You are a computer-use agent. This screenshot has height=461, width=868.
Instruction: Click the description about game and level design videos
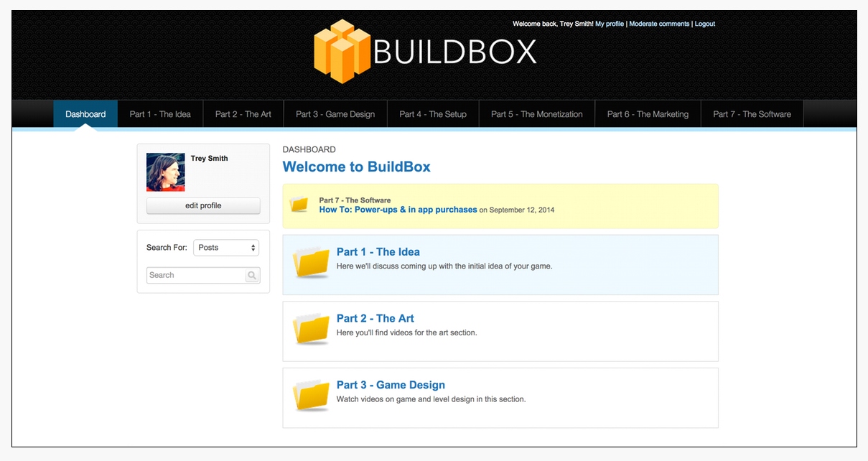431,399
